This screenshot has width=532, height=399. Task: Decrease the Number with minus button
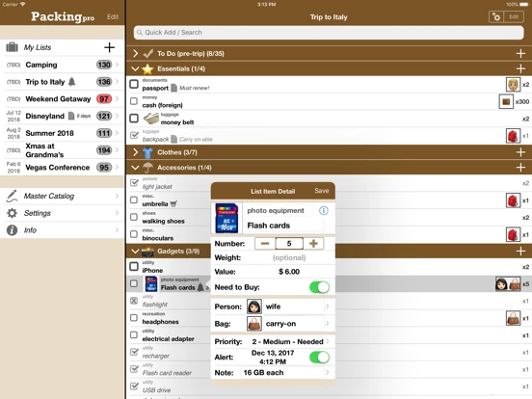pos(265,244)
